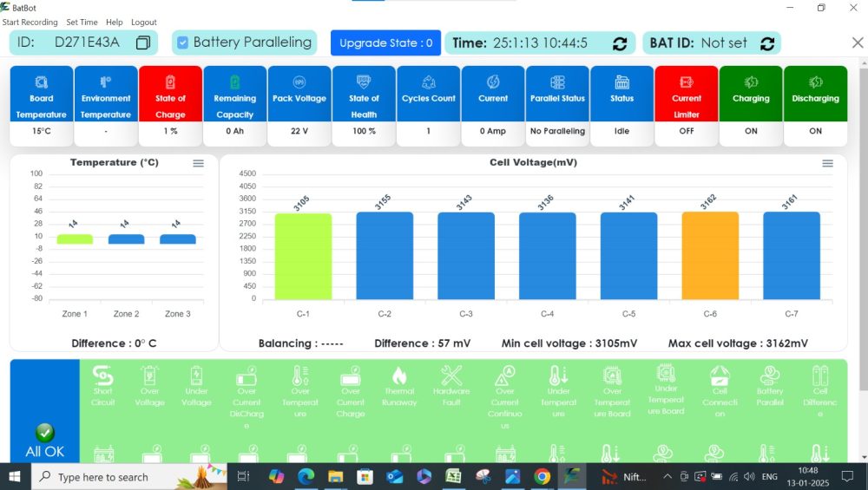Click the 'Difference : 57 mV' text
Screen dimensions: 868x490
tap(423, 343)
